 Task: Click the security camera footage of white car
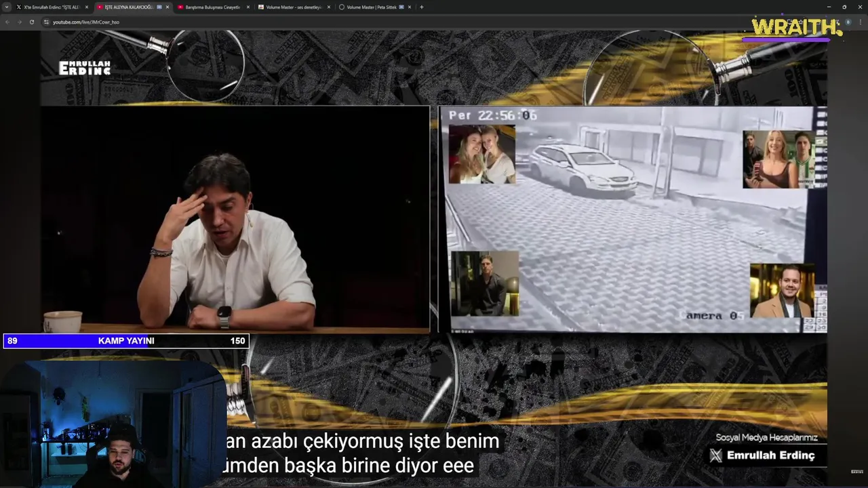[x=632, y=219]
